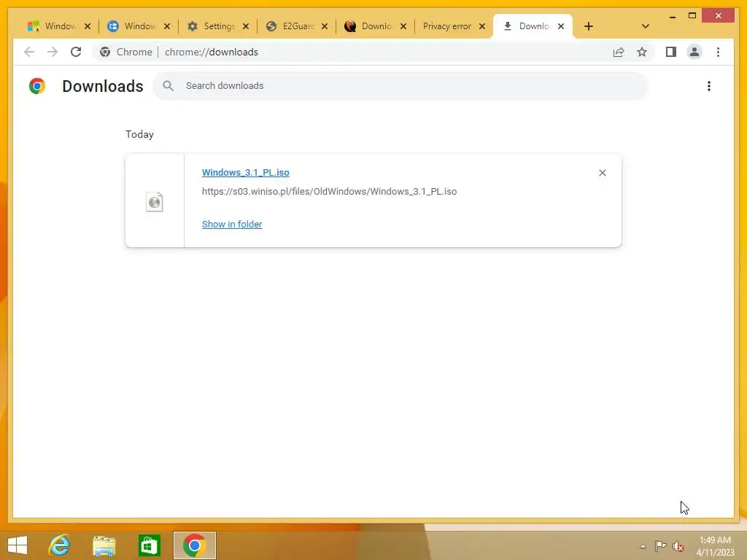The width and height of the screenshot is (747, 560).
Task: Click the download URL text s03.winiso.pl
Action: pyautogui.click(x=329, y=192)
